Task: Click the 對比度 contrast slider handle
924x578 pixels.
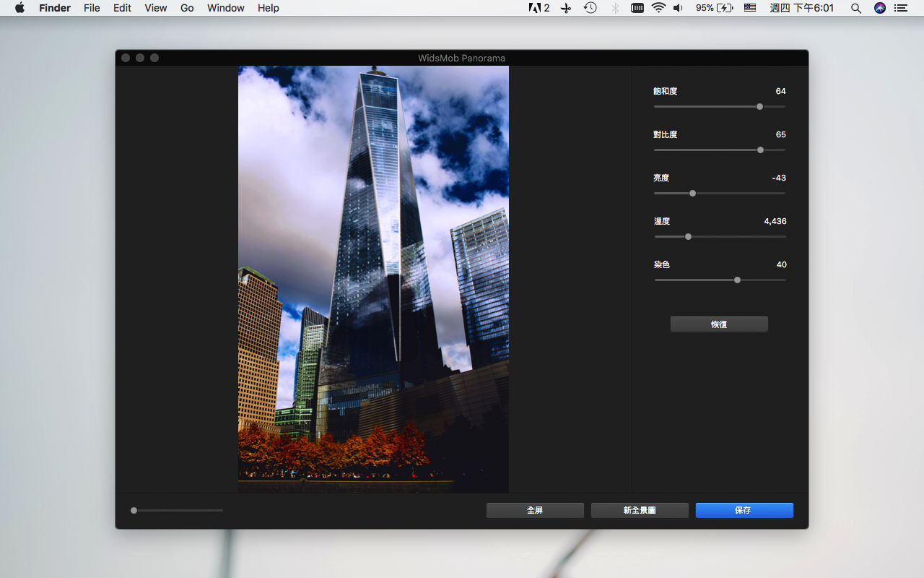Action: pyautogui.click(x=760, y=150)
